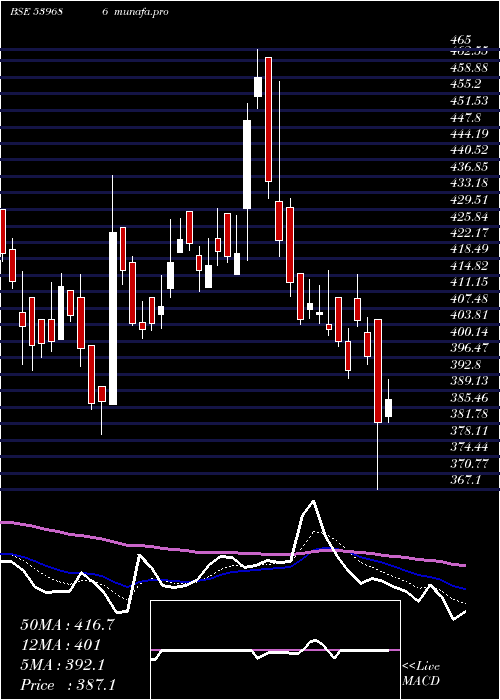Select the 385.46 price axis value
Screen dimensions: 500x700
(469, 397)
